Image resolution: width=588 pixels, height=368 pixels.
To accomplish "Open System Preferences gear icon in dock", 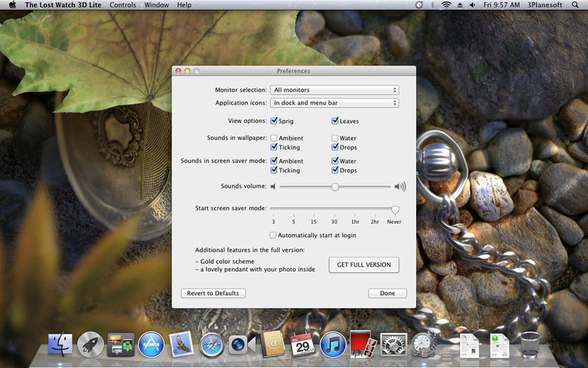I will [x=393, y=344].
